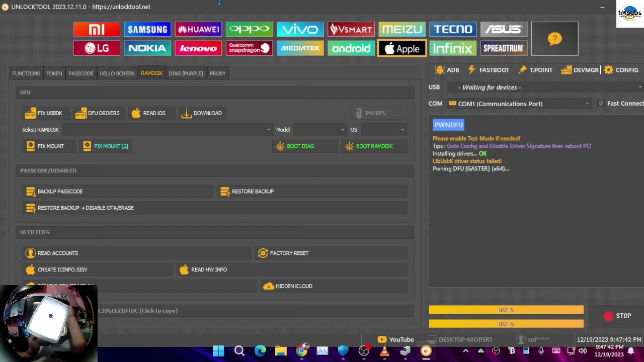Select the Xiaomi MI brand tile
The width and height of the screenshot is (644, 362).
[x=97, y=29]
